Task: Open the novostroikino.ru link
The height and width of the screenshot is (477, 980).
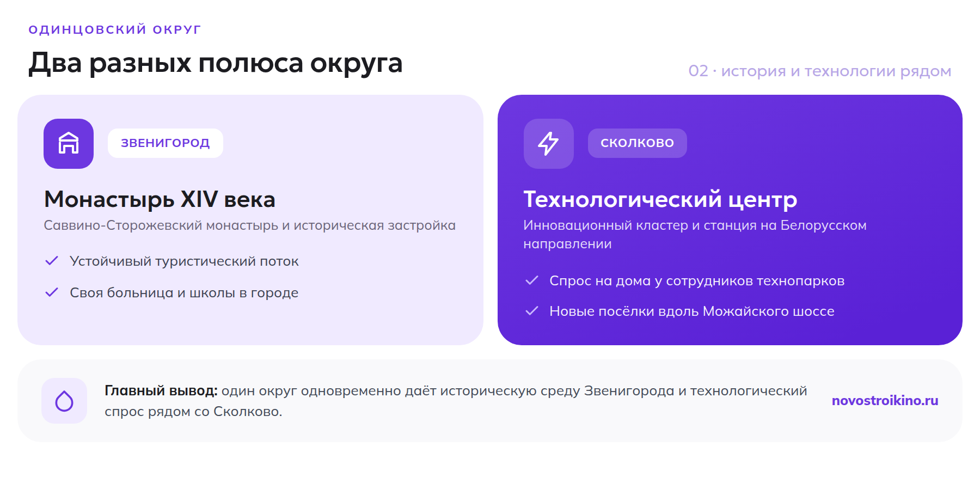Action: click(885, 401)
